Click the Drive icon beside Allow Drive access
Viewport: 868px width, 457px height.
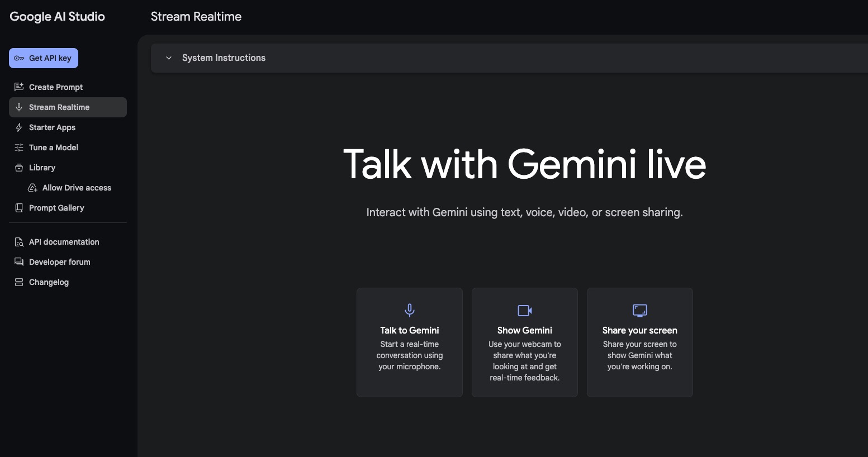[32, 188]
